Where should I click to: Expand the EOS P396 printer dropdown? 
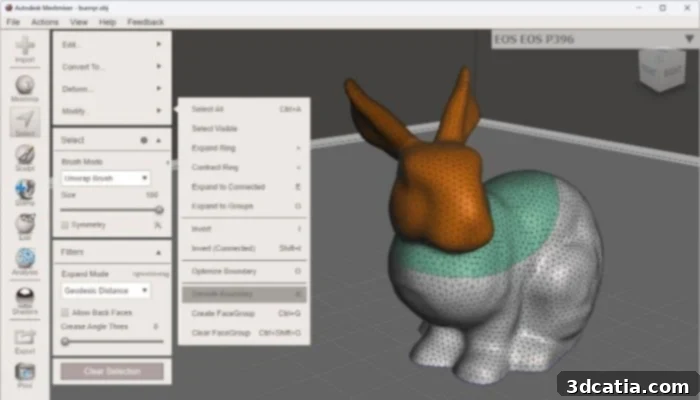point(689,39)
